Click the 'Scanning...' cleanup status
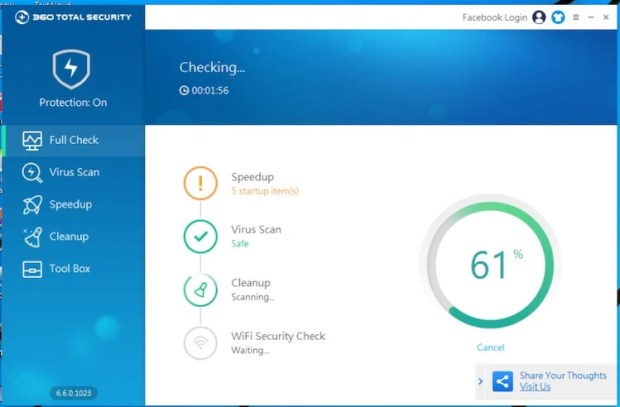The width and height of the screenshot is (620, 407). [253, 297]
